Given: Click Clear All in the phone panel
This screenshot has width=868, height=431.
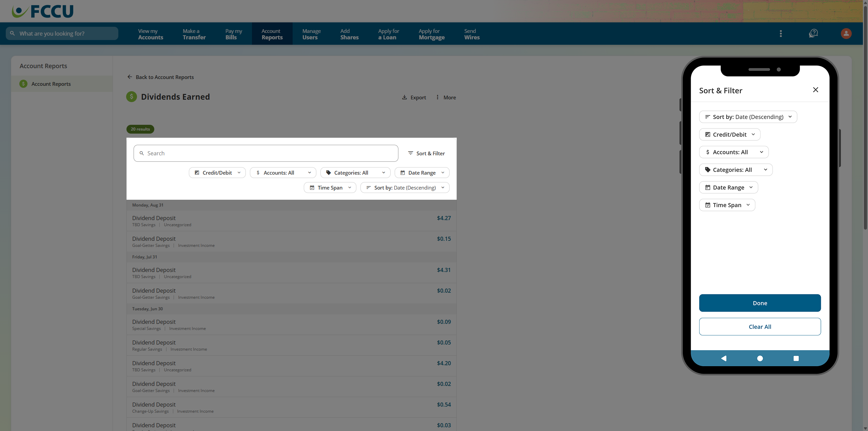Looking at the screenshot, I should (x=760, y=327).
